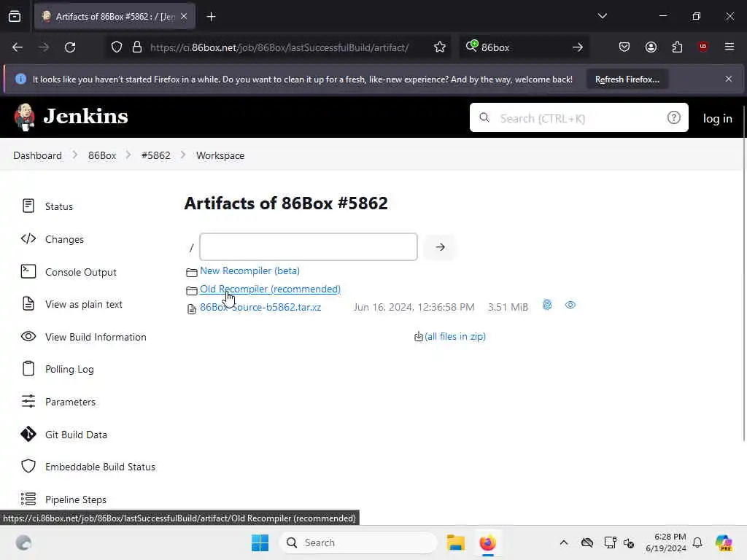Viewport: 747px width, 560px height.
Task: Click the search help question-mark icon
Action: pos(673,117)
